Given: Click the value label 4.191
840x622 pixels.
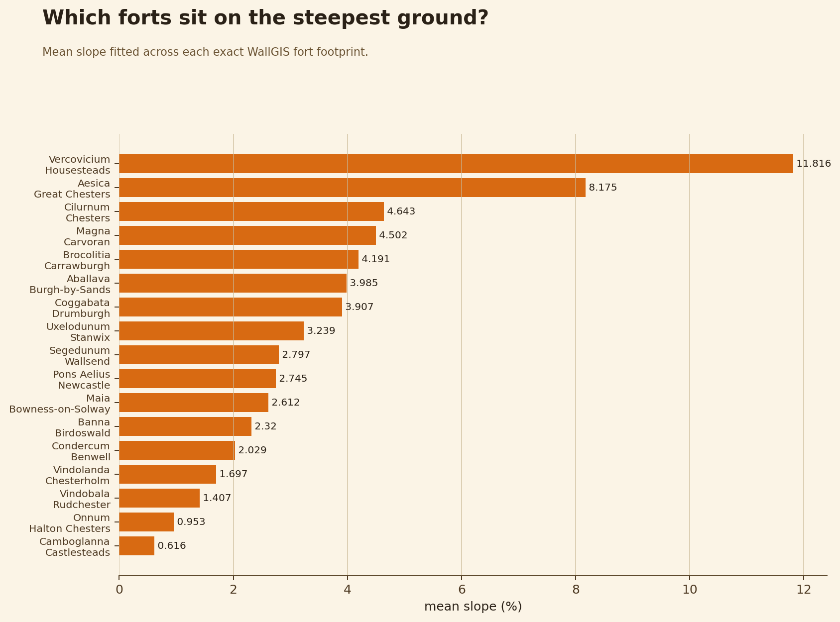Looking at the screenshot, I should click(x=376, y=259).
